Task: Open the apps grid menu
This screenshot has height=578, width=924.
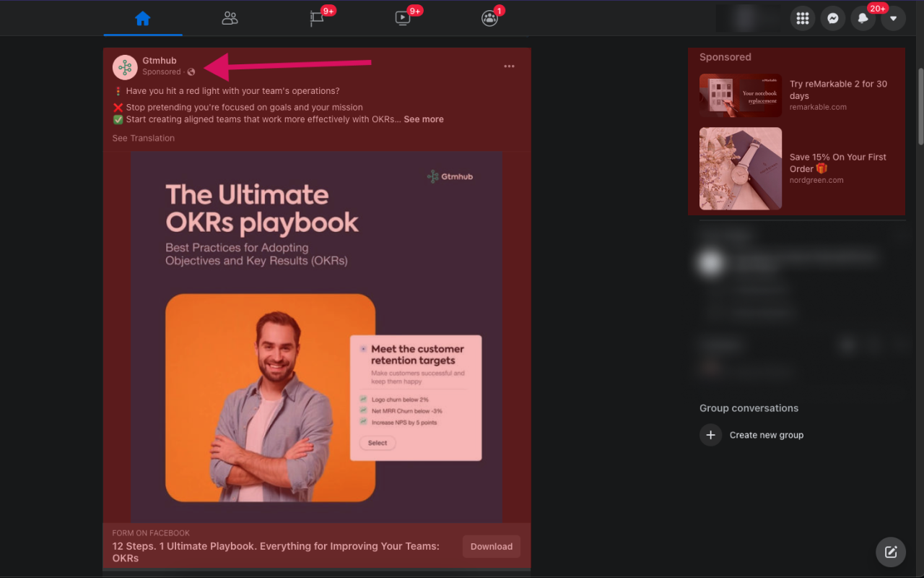Action: (x=803, y=19)
